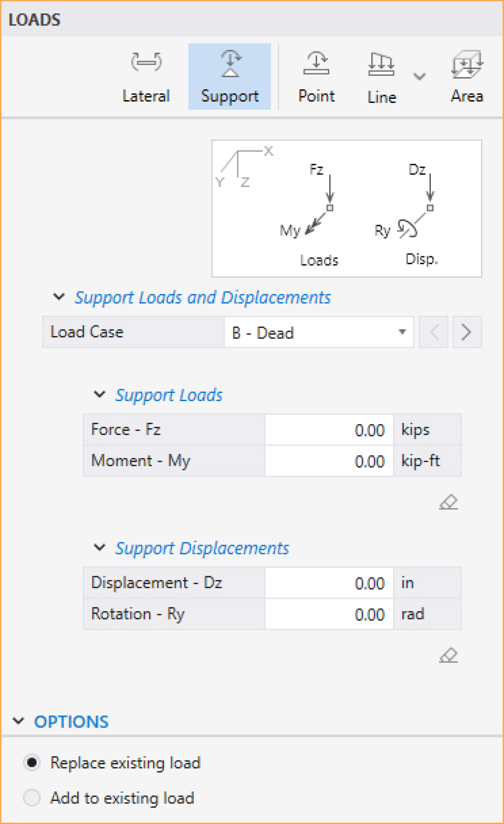Go to previous load case arrow
The image size is (504, 824).
click(433, 332)
